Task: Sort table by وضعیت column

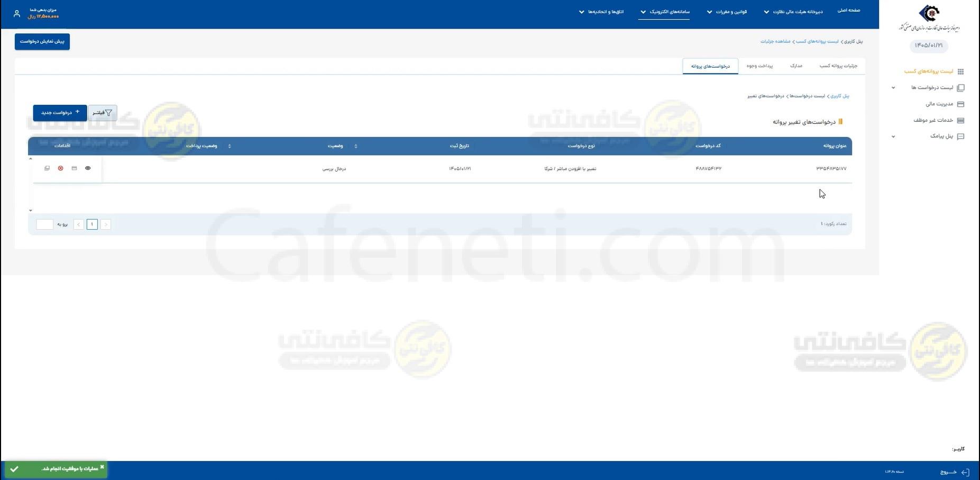Action: click(x=355, y=146)
